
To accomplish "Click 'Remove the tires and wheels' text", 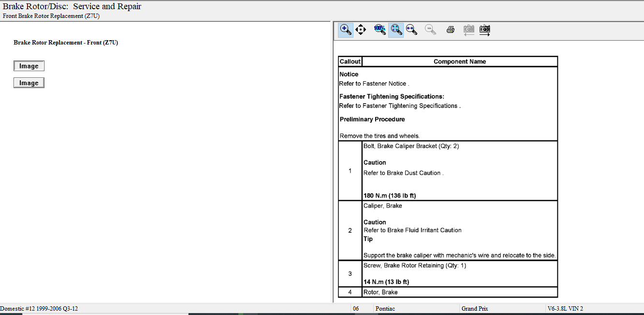I will click(380, 136).
